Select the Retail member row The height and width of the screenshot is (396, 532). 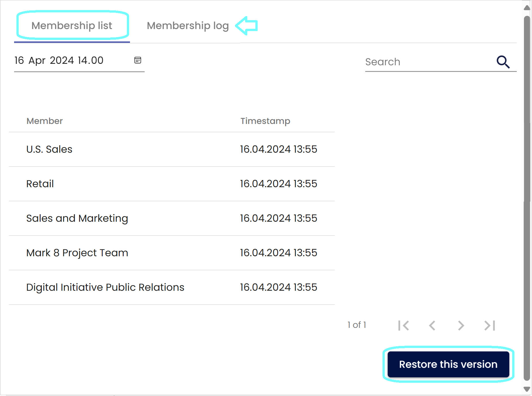point(172,184)
